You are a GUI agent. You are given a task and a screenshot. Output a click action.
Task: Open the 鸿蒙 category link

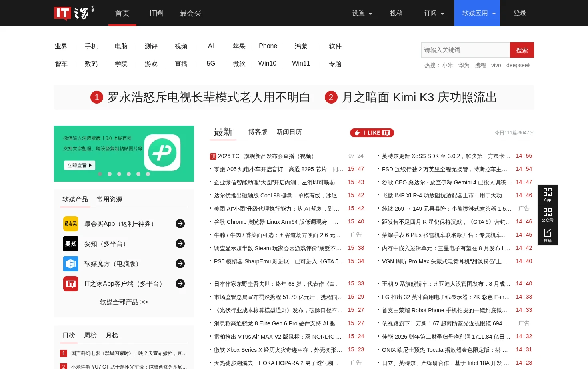[301, 46]
